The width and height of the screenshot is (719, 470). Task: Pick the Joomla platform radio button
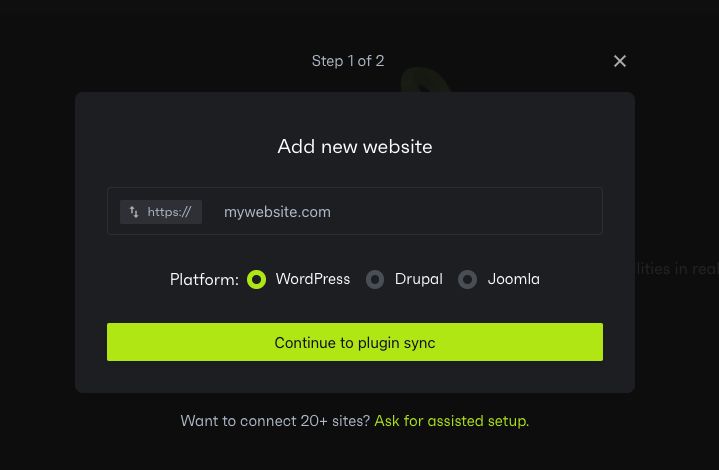tap(467, 279)
